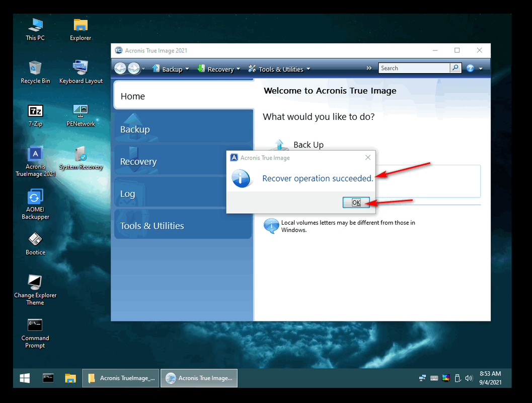The width and height of the screenshot is (532, 403).
Task: Open the Backup toolbar menu
Action: 170,69
